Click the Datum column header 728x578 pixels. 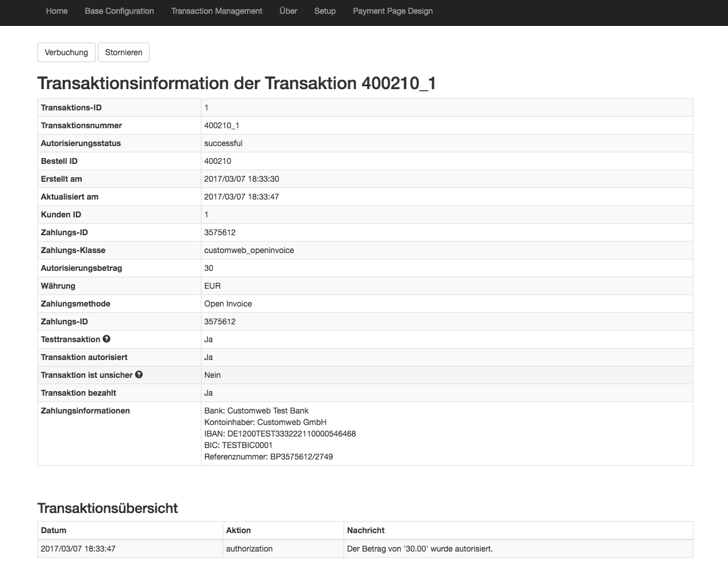[x=54, y=530]
